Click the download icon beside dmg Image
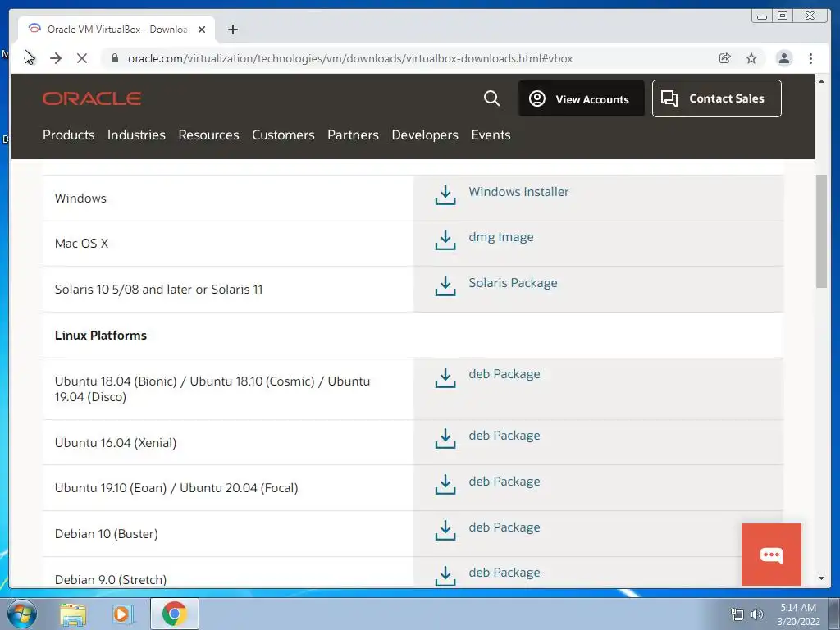Viewport: 840px width, 630px height. (445, 240)
